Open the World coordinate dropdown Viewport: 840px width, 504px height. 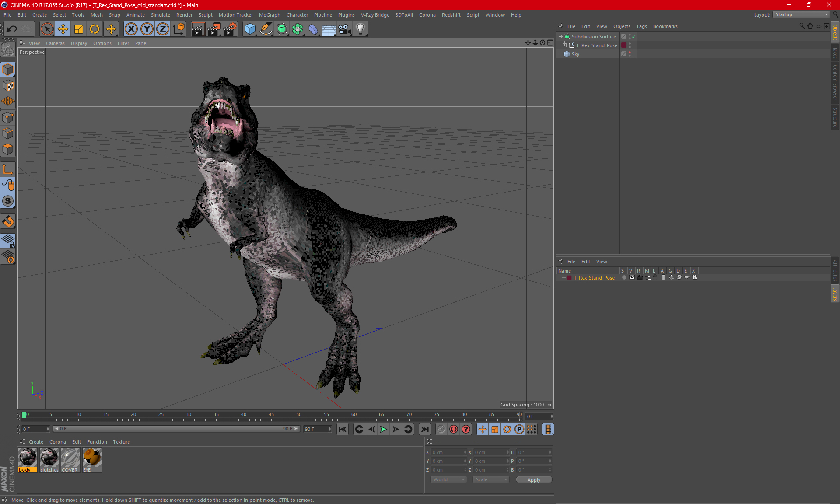point(448,479)
